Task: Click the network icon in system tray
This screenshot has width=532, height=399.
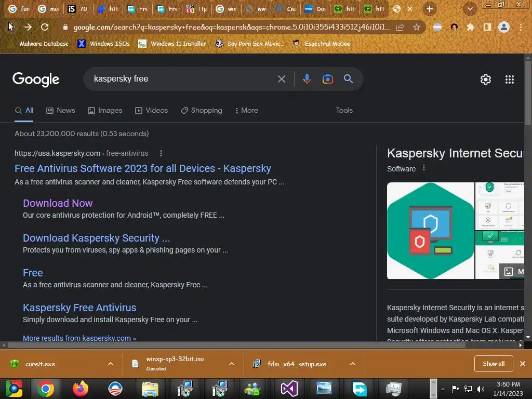Action: pos(468,389)
